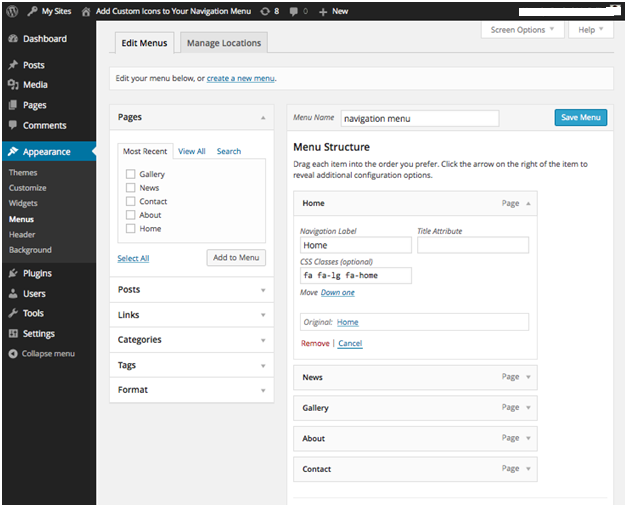Expand the Posts panel
625x507 pixels.
[192, 290]
